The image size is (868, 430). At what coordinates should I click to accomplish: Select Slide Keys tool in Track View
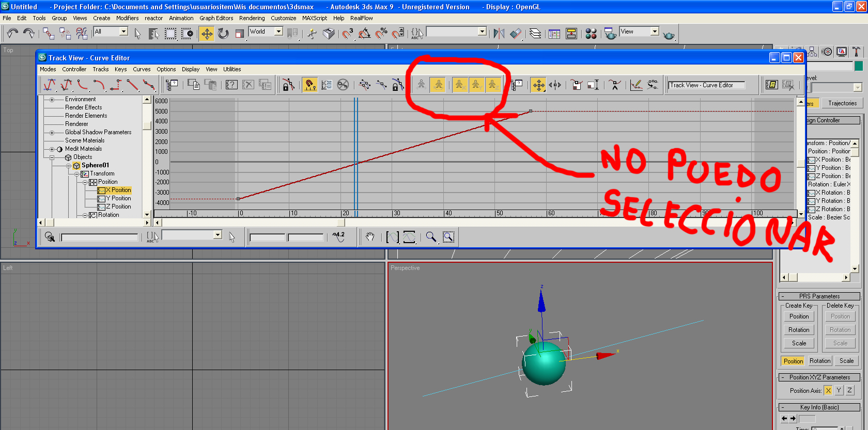coord(555,85)
